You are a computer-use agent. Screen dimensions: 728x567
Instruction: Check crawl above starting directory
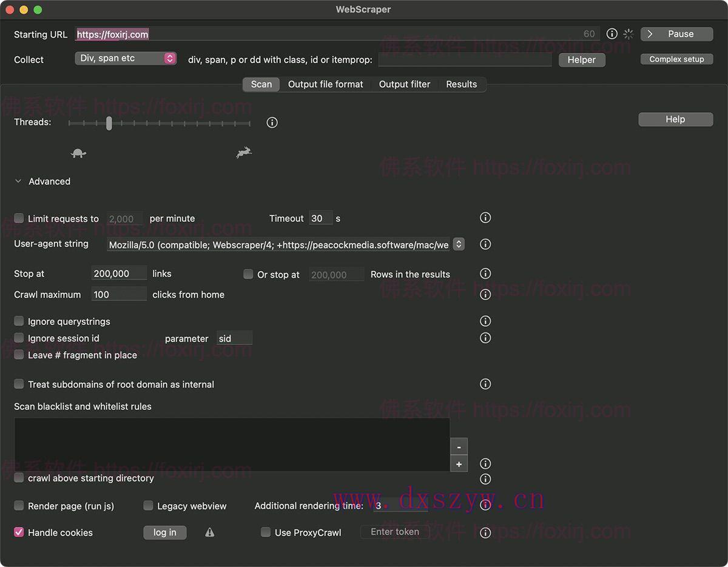tap(19, 478)
